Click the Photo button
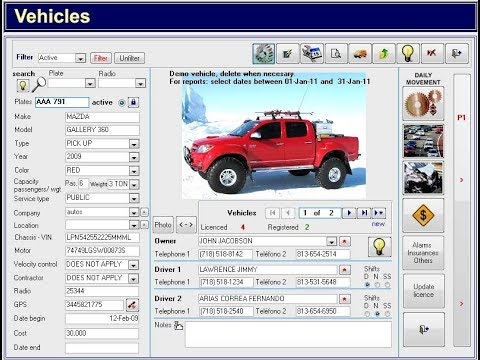This screenshot has width=480, height=360. tap(163, 225)
